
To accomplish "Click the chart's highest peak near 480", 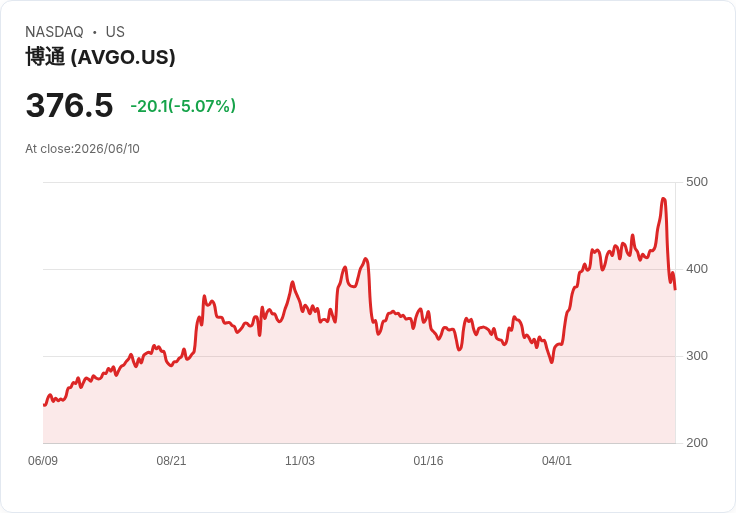I will [x=663, y=199].
